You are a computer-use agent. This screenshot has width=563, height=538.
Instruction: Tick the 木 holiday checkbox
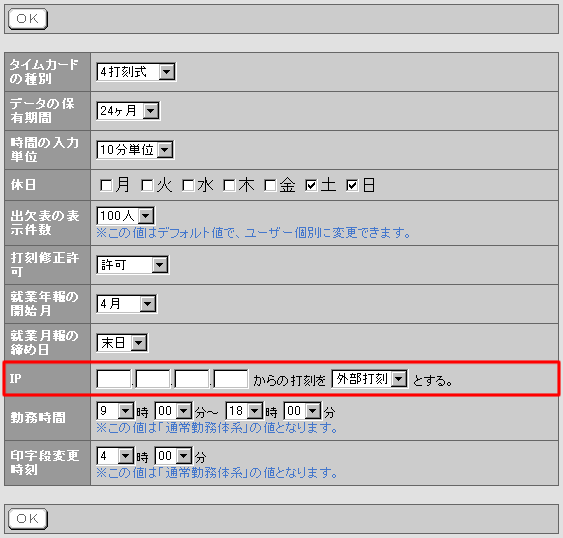point(229,186)
